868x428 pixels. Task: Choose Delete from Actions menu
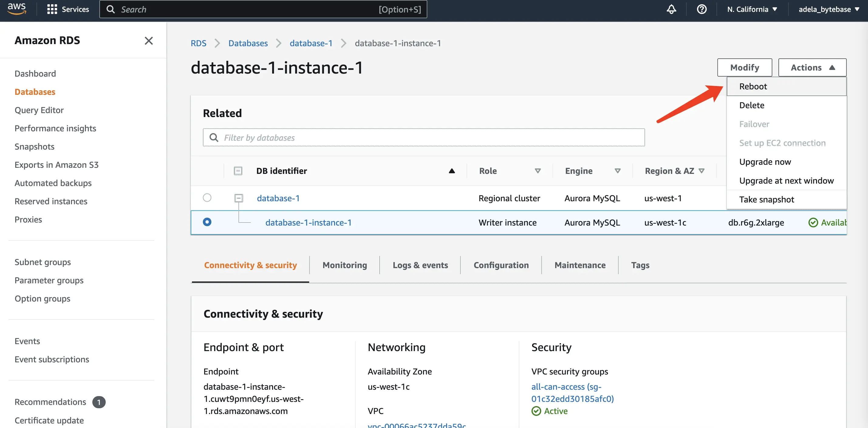787,105
